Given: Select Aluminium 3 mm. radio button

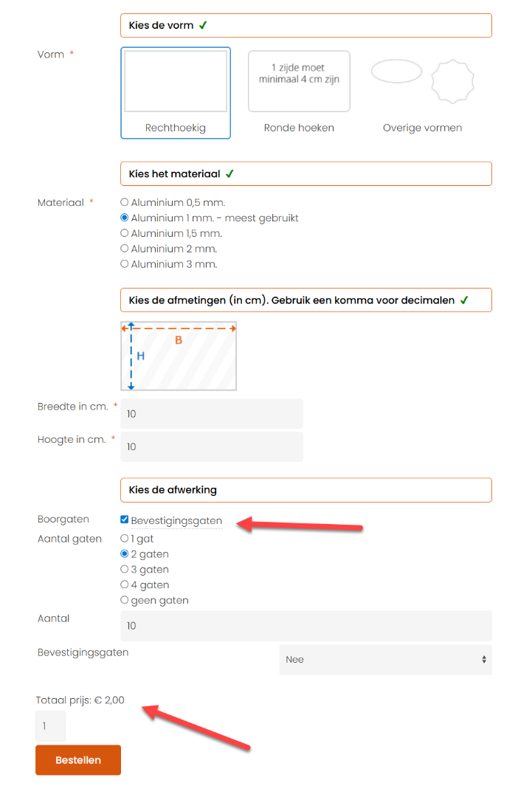Looking at the screenshot, I should tap(125, 264).
